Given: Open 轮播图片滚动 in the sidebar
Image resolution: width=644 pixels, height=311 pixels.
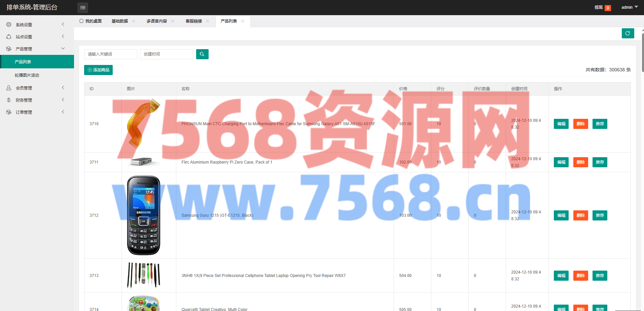Looking at the screenshot, I should [x=27, y=75].
